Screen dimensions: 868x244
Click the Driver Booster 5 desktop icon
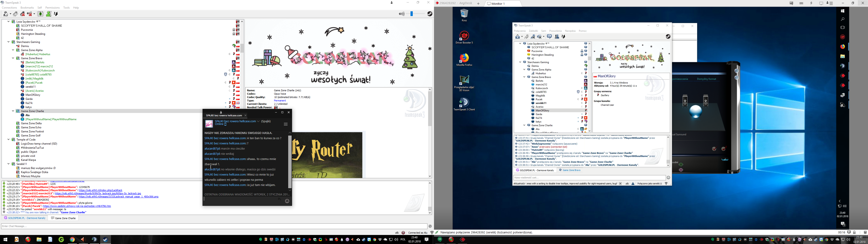pyautogui.click(x=464, y=36)
